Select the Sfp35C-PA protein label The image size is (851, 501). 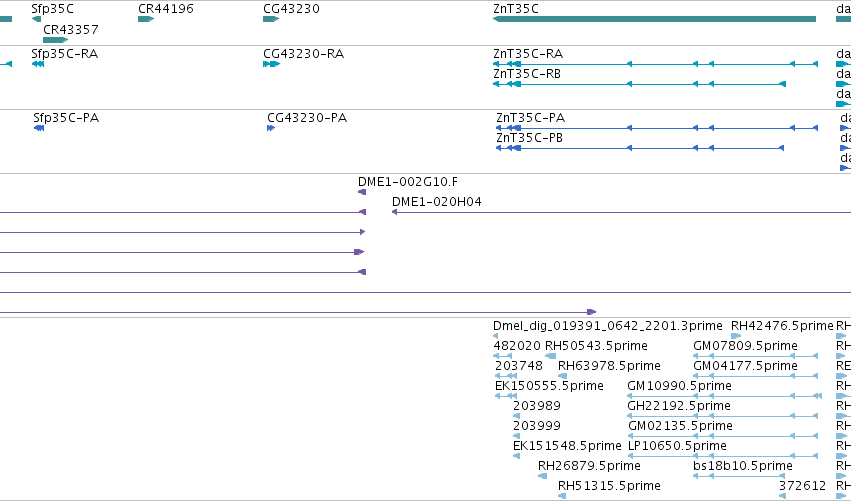point(66,118)
